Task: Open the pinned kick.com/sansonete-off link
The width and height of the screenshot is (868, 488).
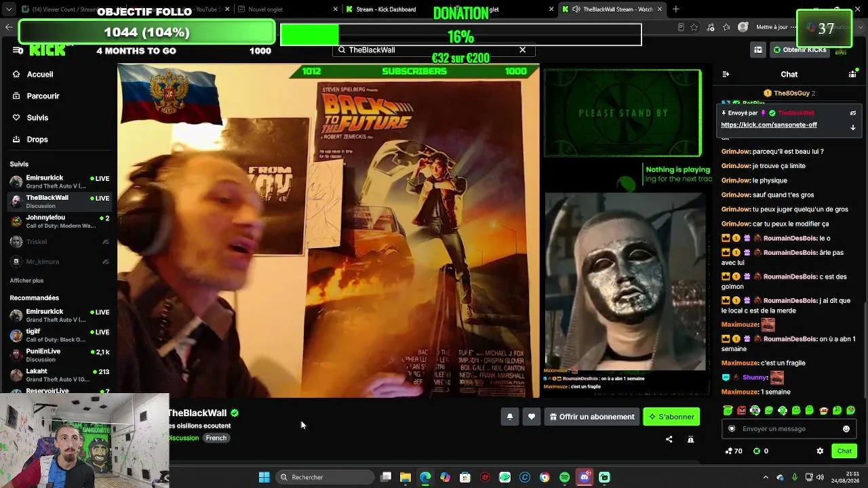Action: [768, 125]
